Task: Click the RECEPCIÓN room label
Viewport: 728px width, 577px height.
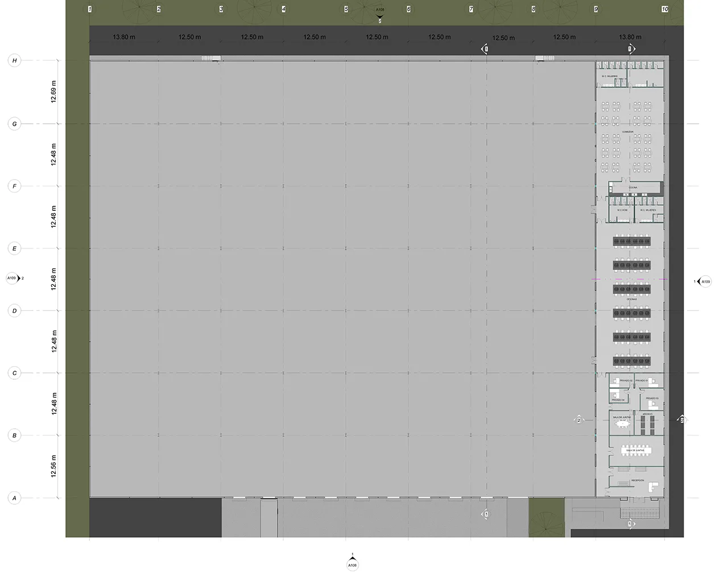Action: 637,480
